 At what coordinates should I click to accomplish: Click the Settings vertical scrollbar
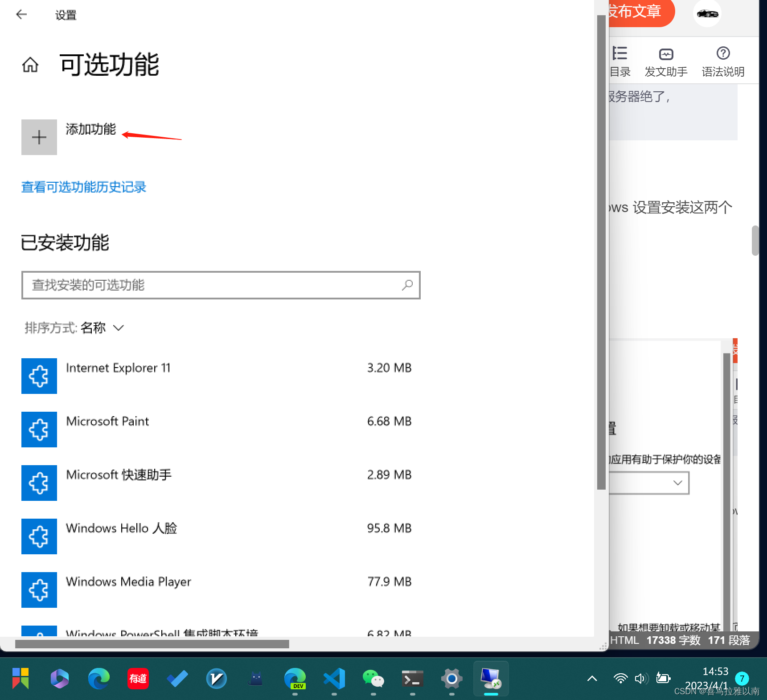(601, 252)
